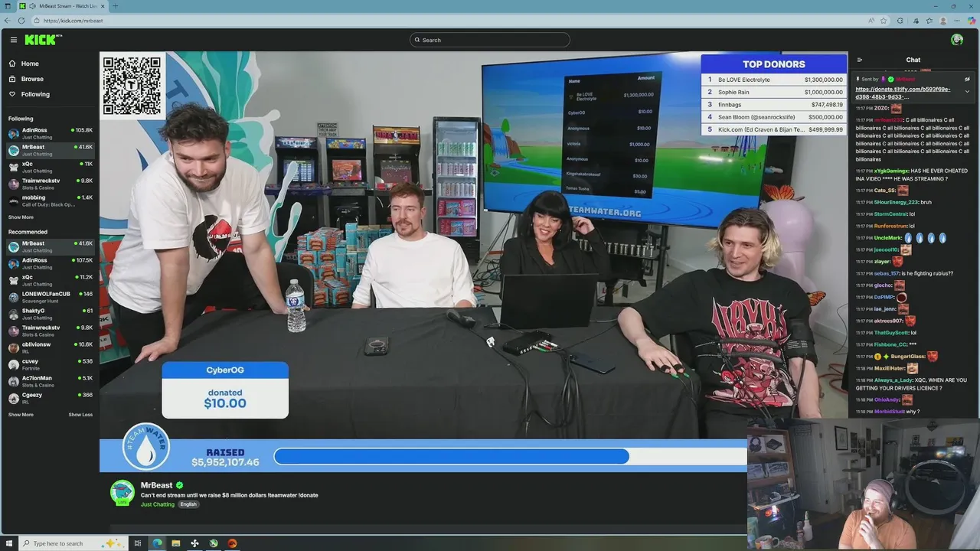Reload the browser page

coord(21,21)
